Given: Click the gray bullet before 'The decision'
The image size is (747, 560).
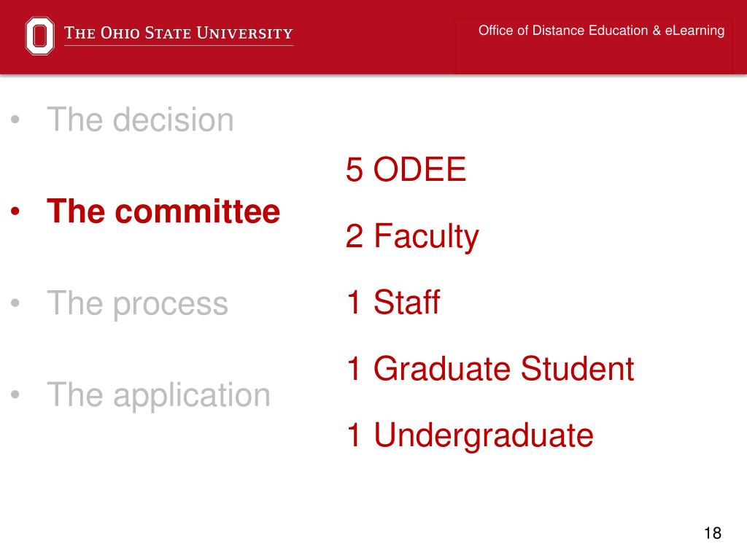Looking at the screenshot, I should pos(15,119).
